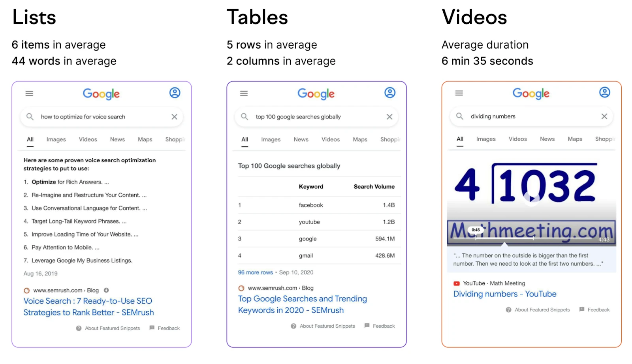Open "Dividing numbers - YouTube" link
The height and width of the screenshot is (364, 632).
(505, 294)
